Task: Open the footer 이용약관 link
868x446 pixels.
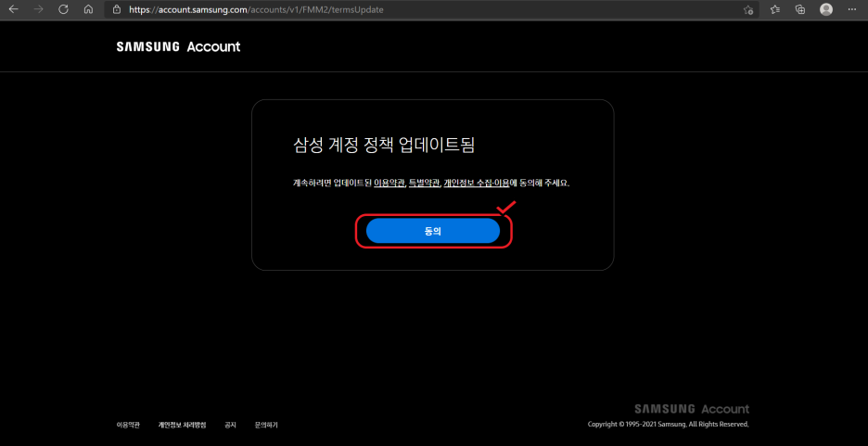Action: tap(128, 425)
